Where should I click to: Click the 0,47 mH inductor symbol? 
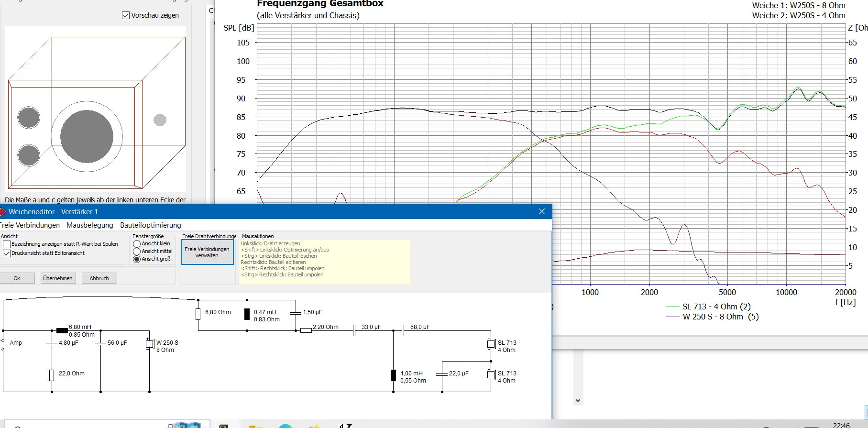(247, 314)
